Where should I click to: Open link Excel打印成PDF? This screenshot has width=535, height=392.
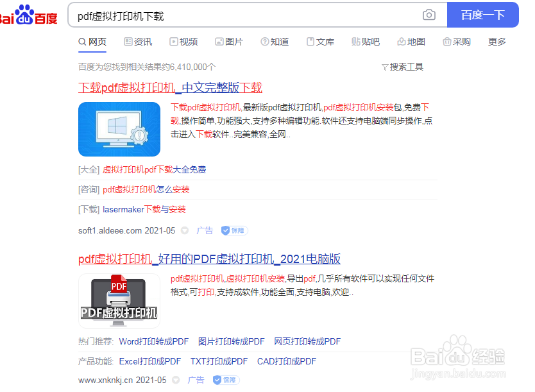pos(149,361)
